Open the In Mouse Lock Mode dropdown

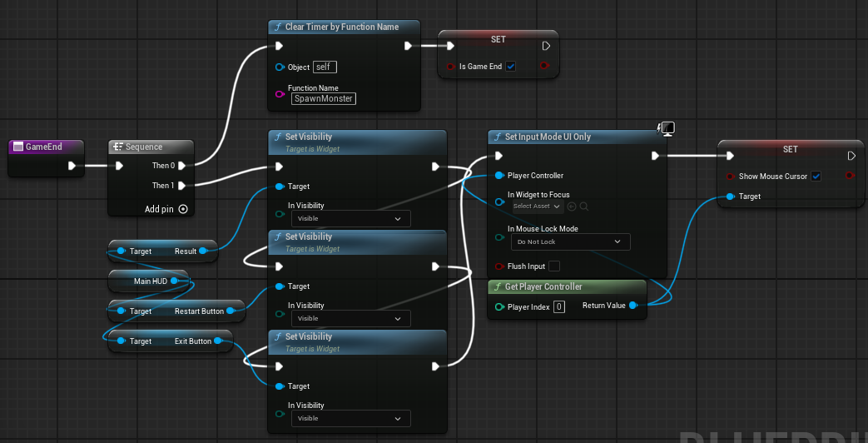coord(569,242)
